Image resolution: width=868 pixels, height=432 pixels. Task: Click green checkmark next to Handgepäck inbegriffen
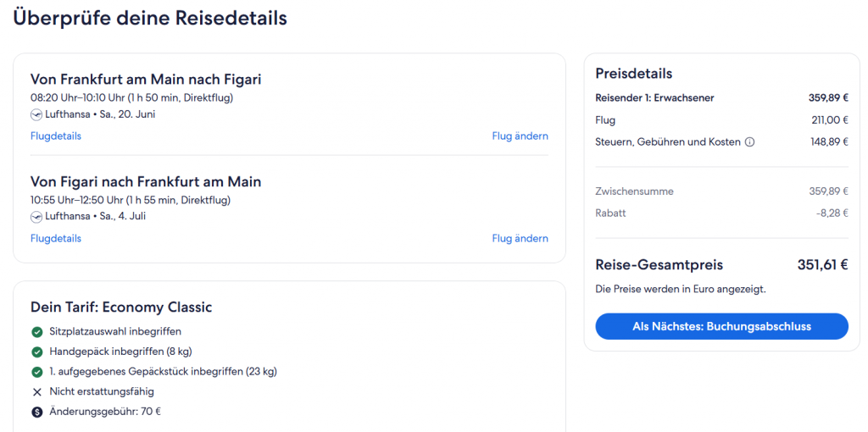[36, 352]
